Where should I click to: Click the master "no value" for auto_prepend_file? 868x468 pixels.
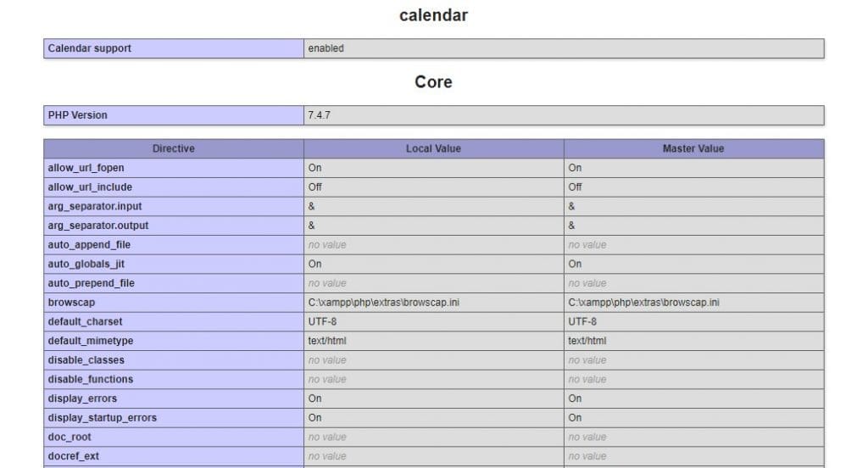587,283
